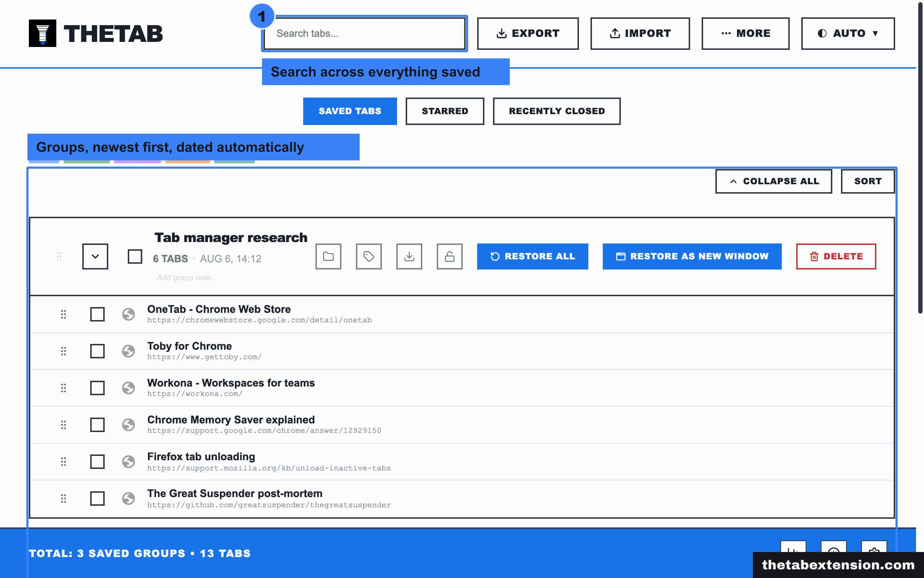
Task: Click drag handle for Workona row
Action: click(x=64, y=388)
